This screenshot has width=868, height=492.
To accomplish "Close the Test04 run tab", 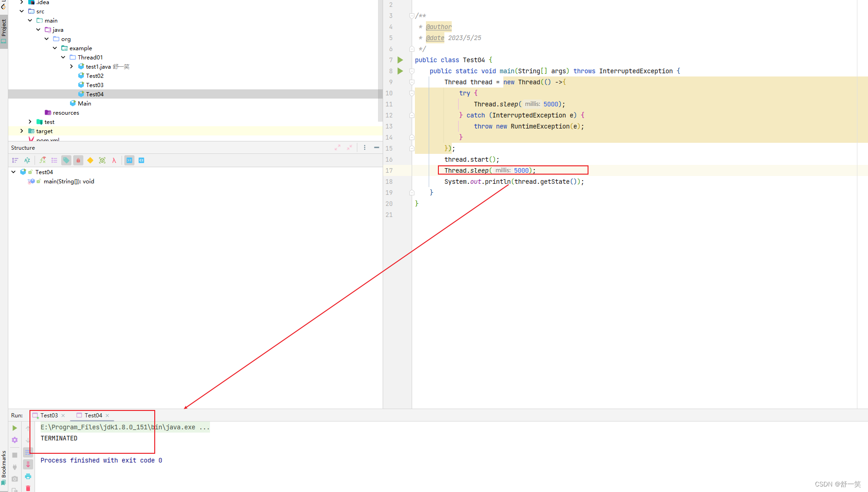I will [107, 416].
